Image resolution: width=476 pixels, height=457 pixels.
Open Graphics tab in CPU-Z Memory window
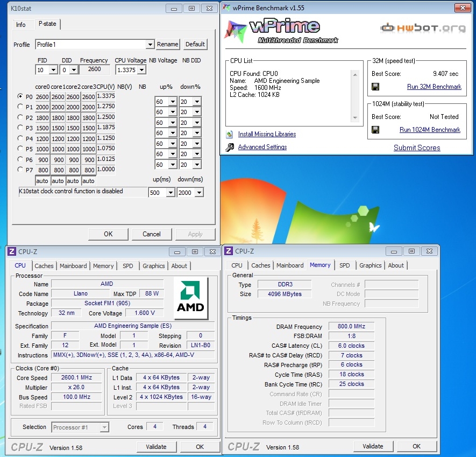pyautogui.click(x=371, y=265)
